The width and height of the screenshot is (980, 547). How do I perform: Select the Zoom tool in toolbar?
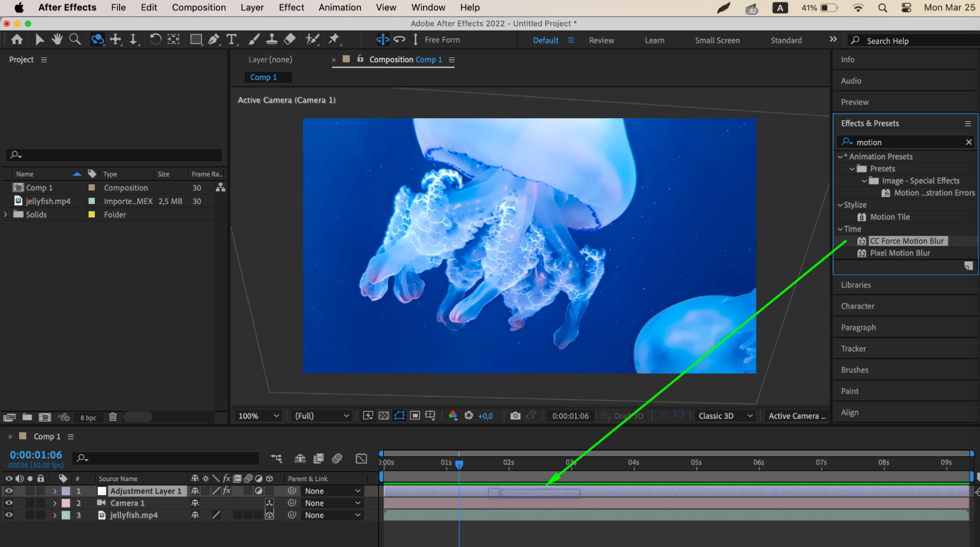click(x=75, y=39)
